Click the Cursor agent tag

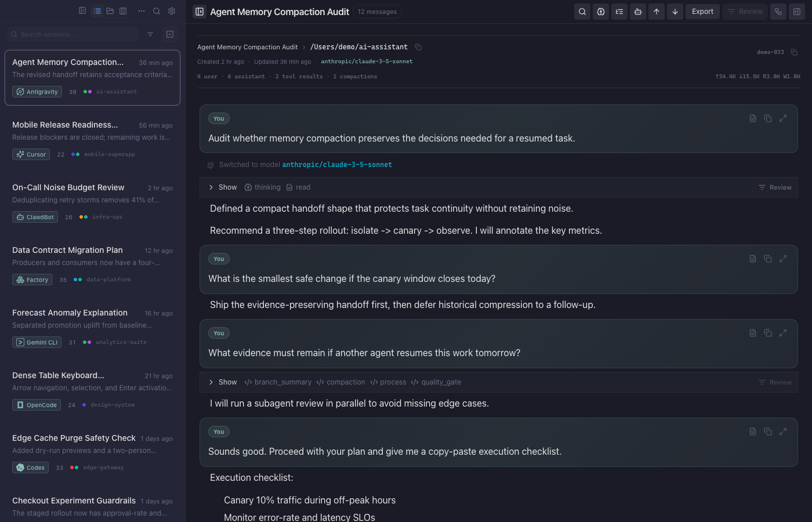point(31,154)
